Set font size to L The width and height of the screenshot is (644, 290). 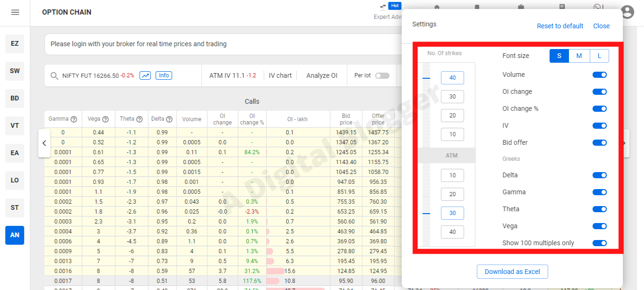pyautogui.click(x=599, y=56)
